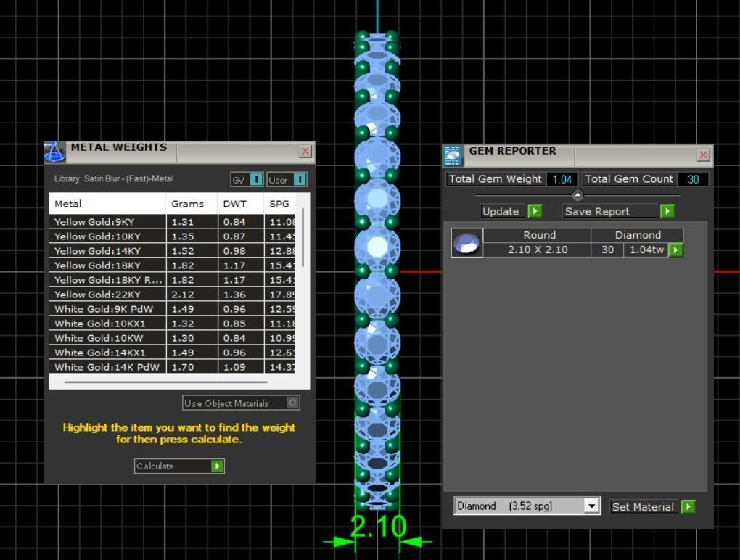Click the 2.10 X 2.10 gem size cell
Viewport: 740px width, 560px height.
click(538, 250)
